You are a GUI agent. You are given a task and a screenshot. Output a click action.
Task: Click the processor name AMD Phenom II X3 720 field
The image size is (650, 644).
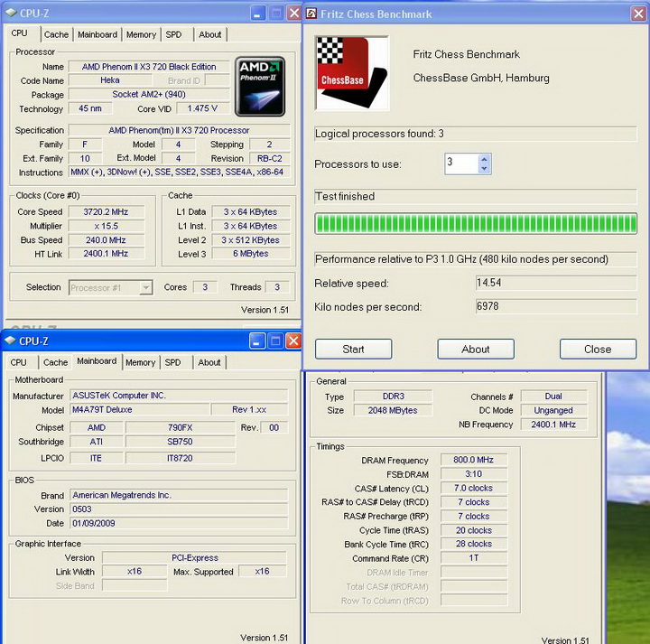[149, 67]
